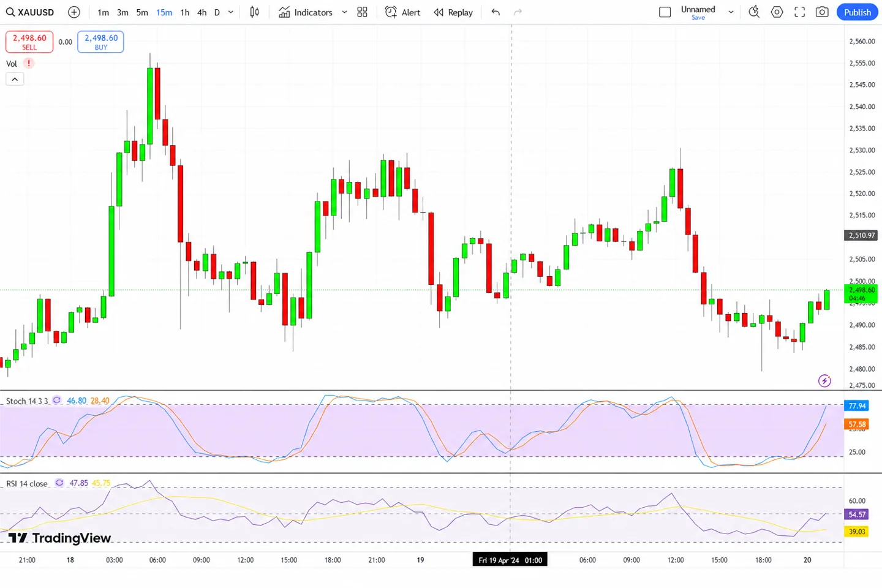Click the 12:00 time label near date 18

(x=246, y=560)
